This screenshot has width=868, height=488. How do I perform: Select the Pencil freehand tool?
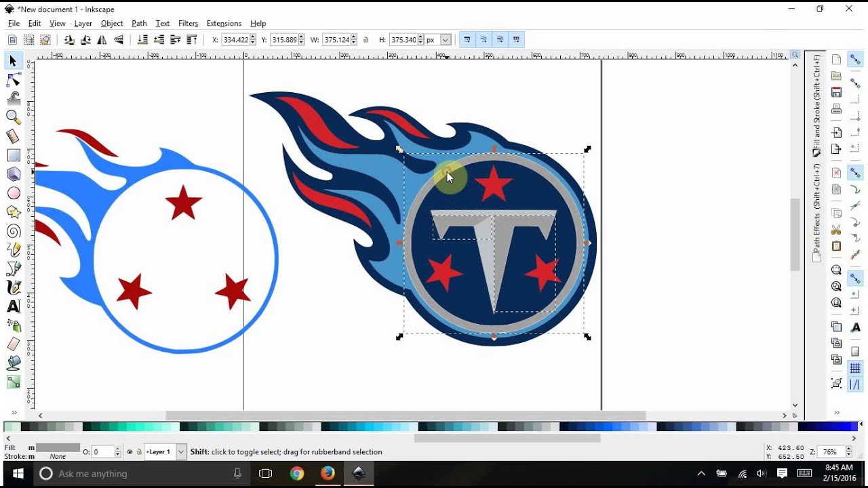point(13,250)
